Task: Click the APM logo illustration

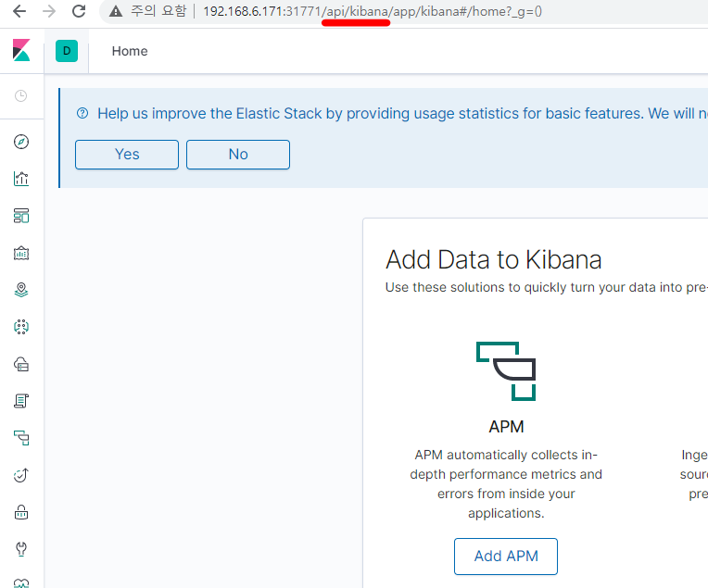Action: tap(506, 371)
